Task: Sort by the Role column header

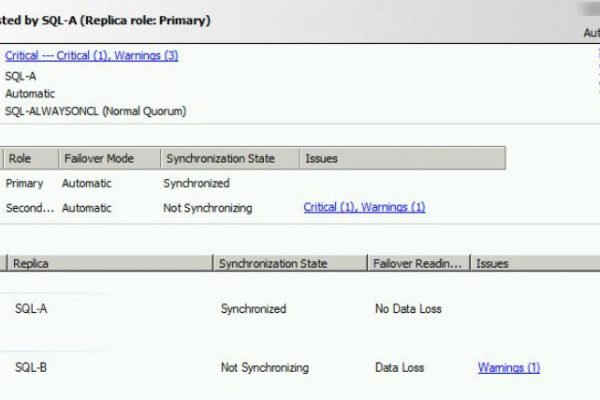Action: pyautogui.click(x=20, y=158)
